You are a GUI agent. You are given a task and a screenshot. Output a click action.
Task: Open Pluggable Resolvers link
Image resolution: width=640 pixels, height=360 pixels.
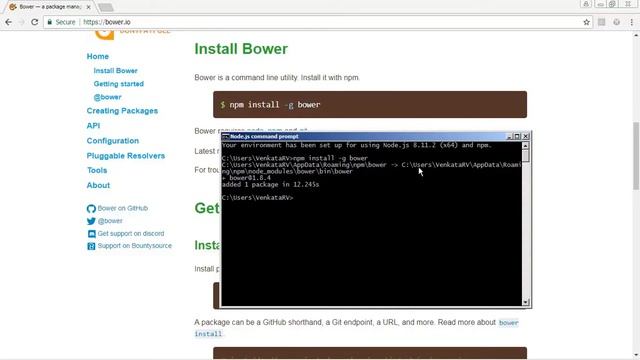point(126,156)
